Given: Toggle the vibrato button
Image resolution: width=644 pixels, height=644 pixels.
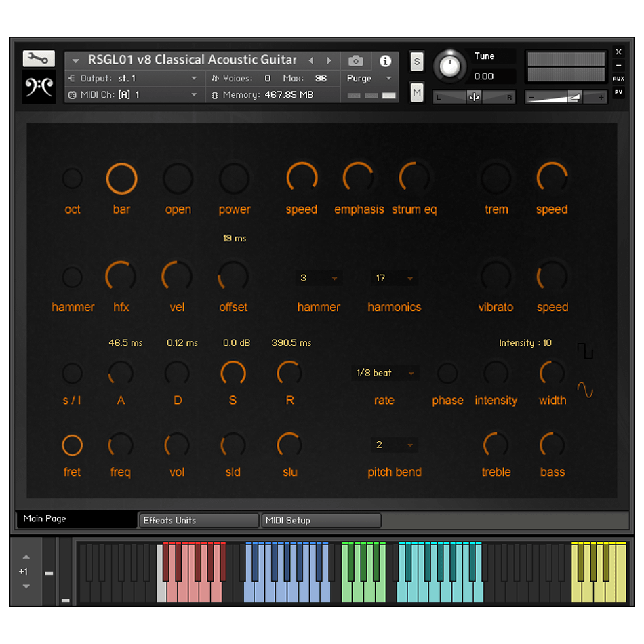Looking at the screenshot, I should point(496,276).
